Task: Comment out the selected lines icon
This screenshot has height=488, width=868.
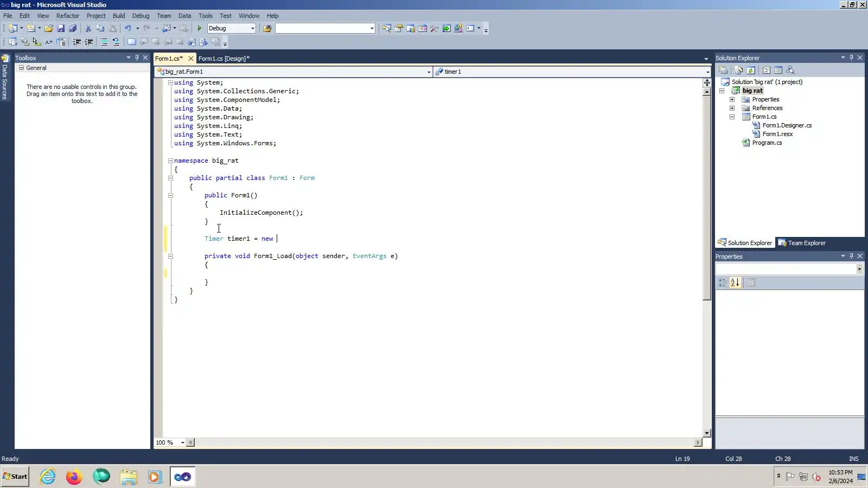Action: click(104, 42)
